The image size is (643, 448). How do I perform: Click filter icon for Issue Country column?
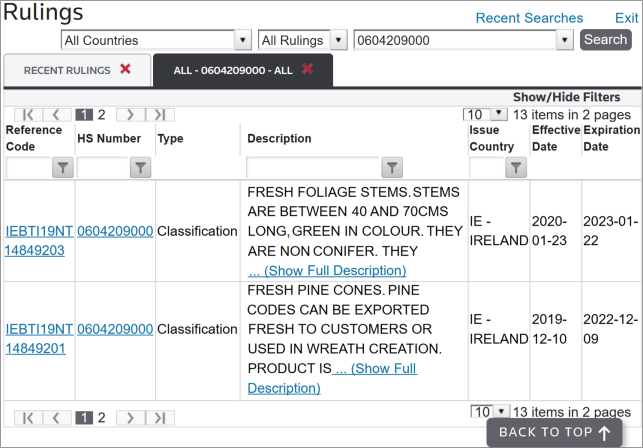pos(515,168)
